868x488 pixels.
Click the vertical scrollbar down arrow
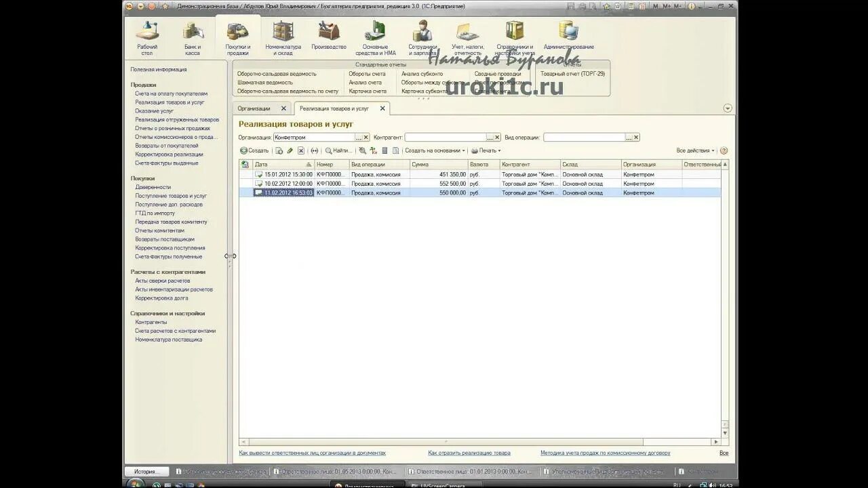coord(725,432)
